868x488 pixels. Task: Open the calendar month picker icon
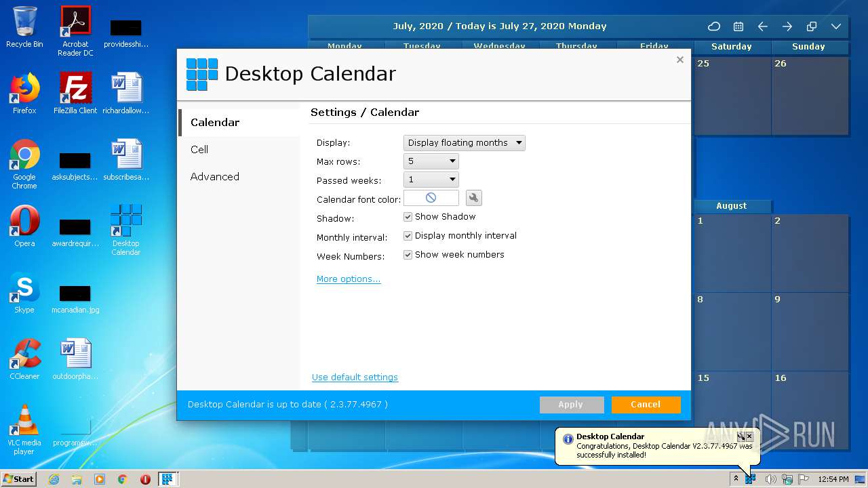coord(738,26)
